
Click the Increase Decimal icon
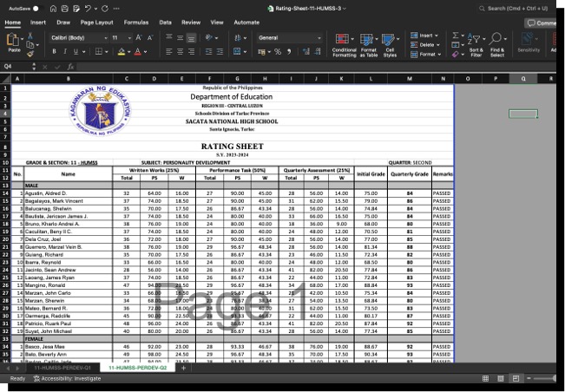click(x=306, y=51)
